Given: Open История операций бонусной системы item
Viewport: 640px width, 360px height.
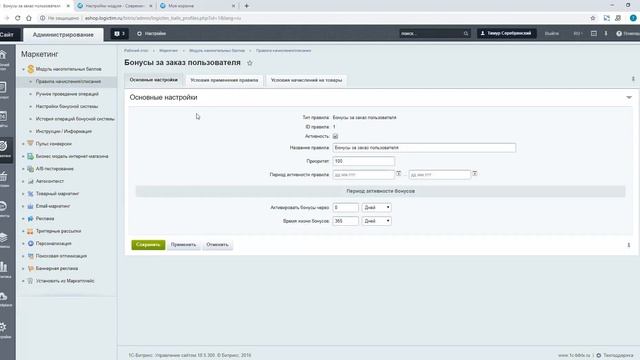Looking at the screenshot, I should tap(75, 119).
